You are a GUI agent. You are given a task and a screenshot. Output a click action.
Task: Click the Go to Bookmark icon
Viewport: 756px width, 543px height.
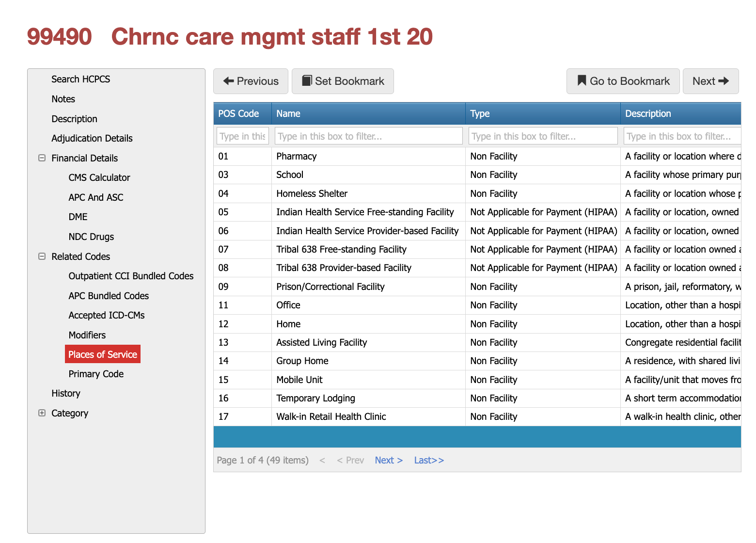[582, 80]
